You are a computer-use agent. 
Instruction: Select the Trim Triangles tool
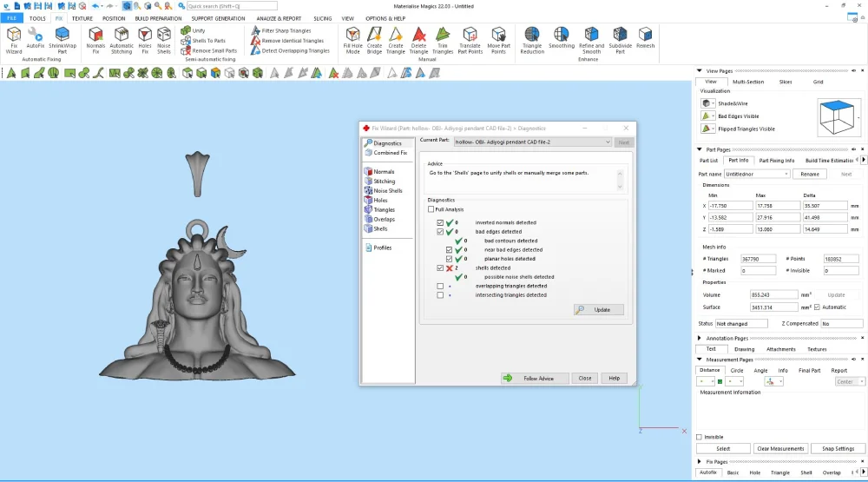pos(443,41)
